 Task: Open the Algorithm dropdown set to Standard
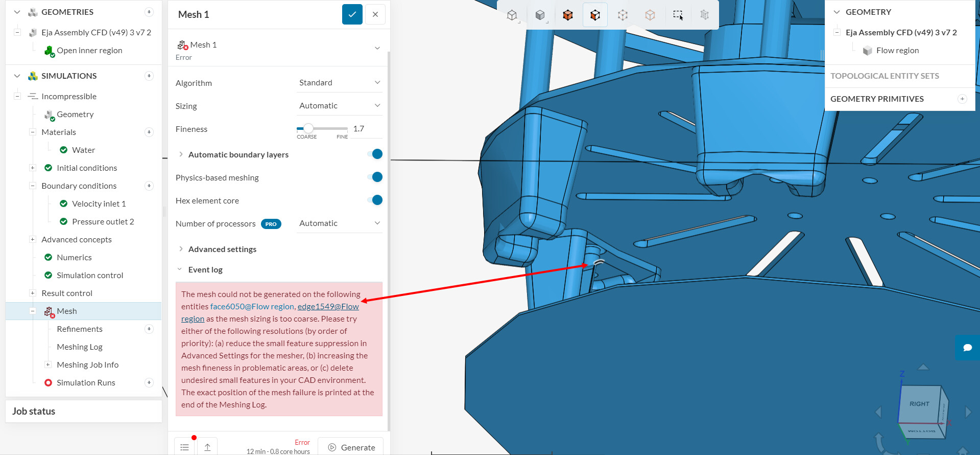coord(339,83)
